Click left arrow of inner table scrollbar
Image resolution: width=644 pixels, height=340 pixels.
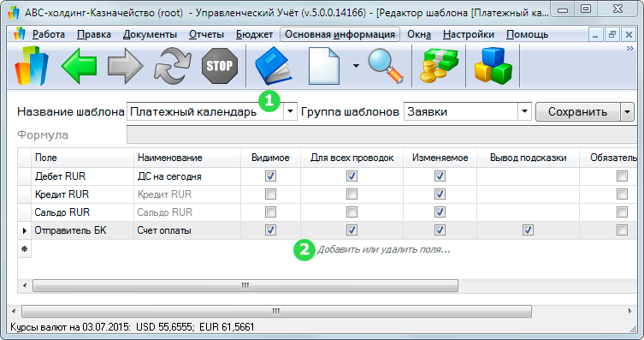(25, 285)
